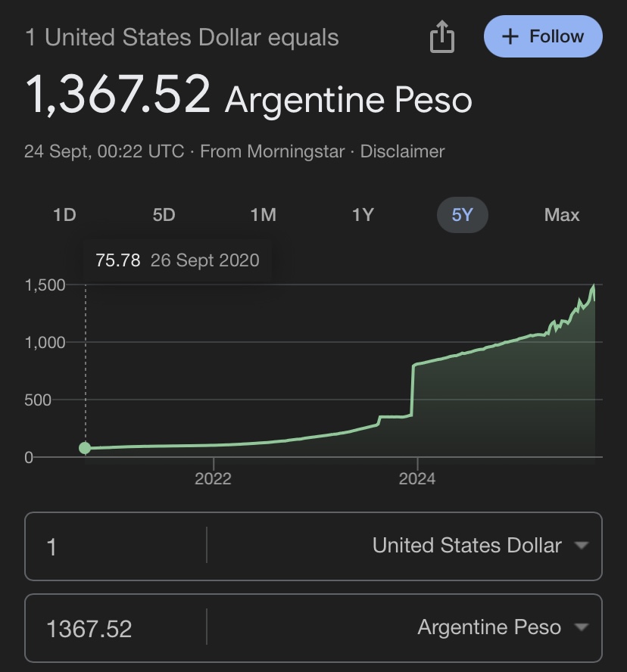Switch to the 5D range
This screenshot has width=627, height=672.
(x=164, y=215)
